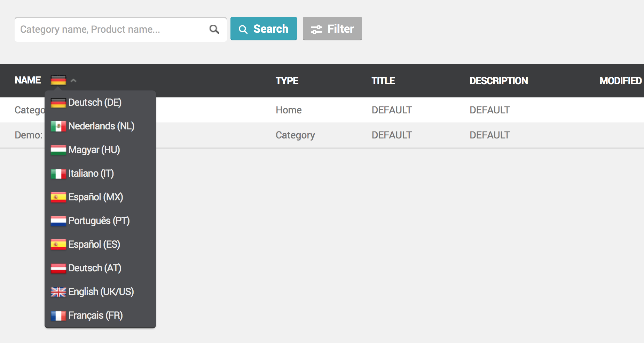This screenshot has width=644, height=343.
Task: Click DEFAULT title in the Home row
Action: click(392, 110)
